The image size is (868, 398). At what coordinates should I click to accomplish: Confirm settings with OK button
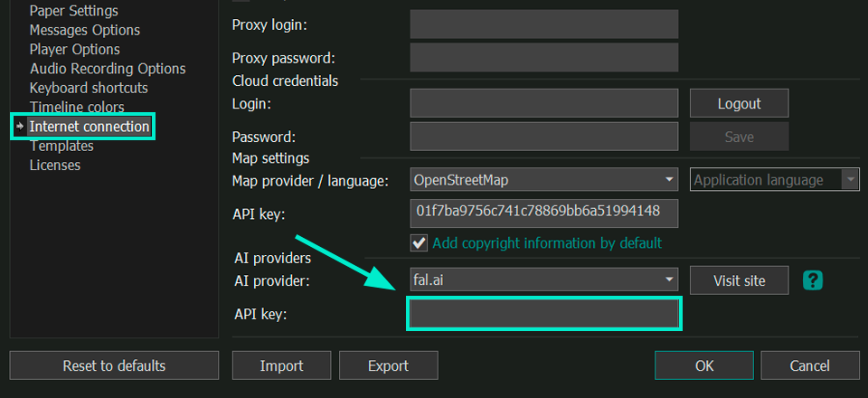(704, 366)
